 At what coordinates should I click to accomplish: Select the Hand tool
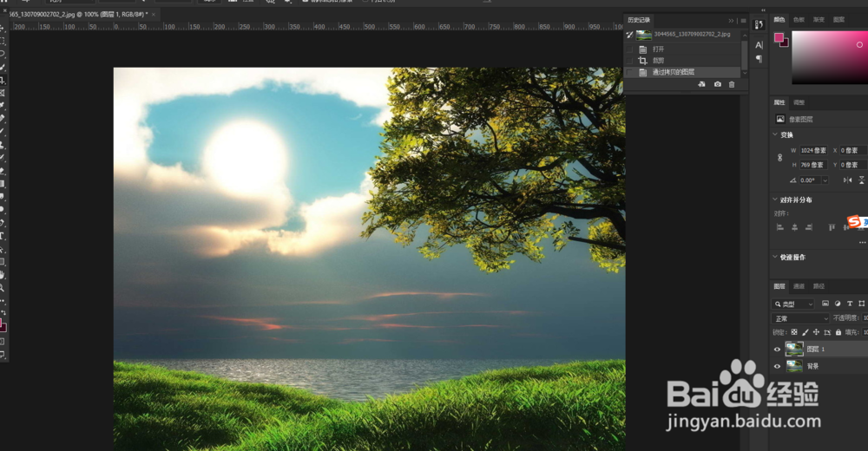(3, 275)
